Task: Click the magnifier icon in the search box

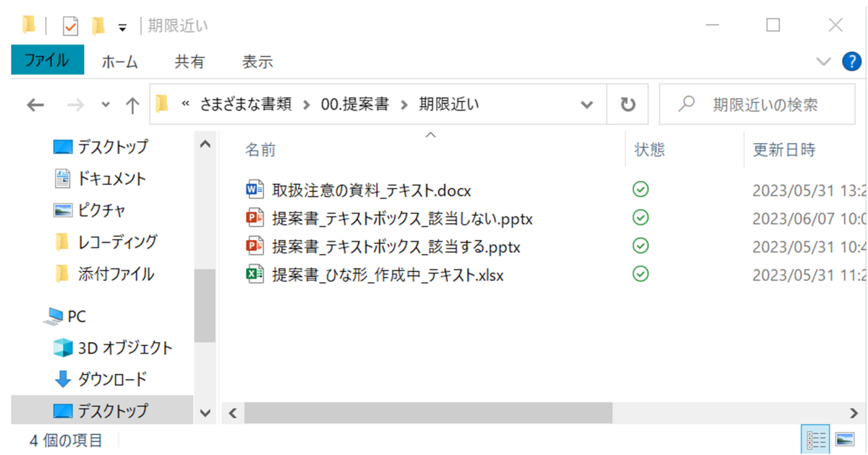Action: coord(686,105)
